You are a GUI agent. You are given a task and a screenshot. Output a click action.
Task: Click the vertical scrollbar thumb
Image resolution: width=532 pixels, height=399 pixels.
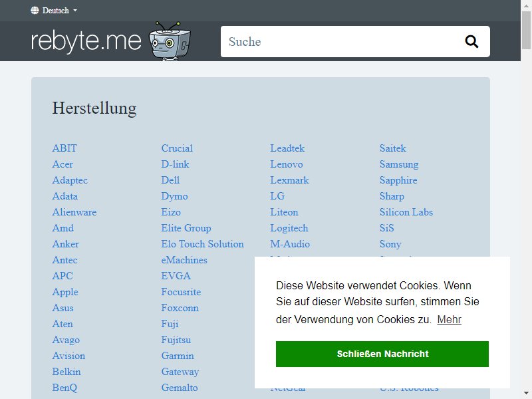pos(526,31)
